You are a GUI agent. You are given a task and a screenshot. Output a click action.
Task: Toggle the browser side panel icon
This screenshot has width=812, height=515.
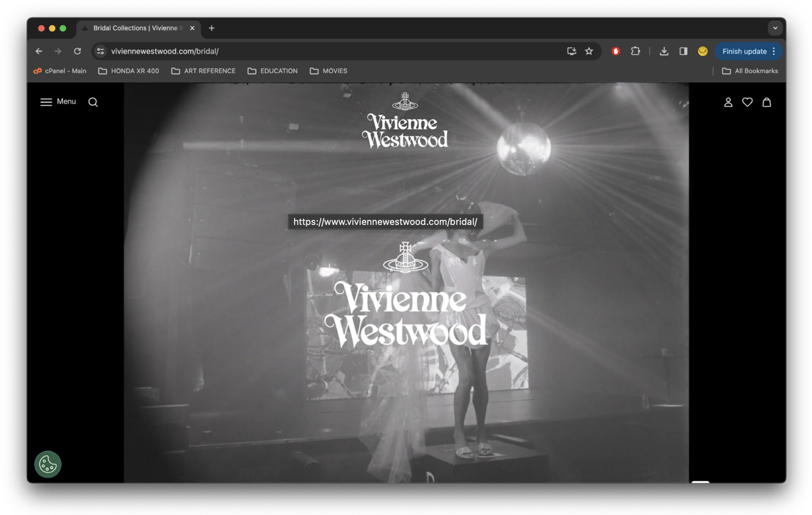[683, 51]
